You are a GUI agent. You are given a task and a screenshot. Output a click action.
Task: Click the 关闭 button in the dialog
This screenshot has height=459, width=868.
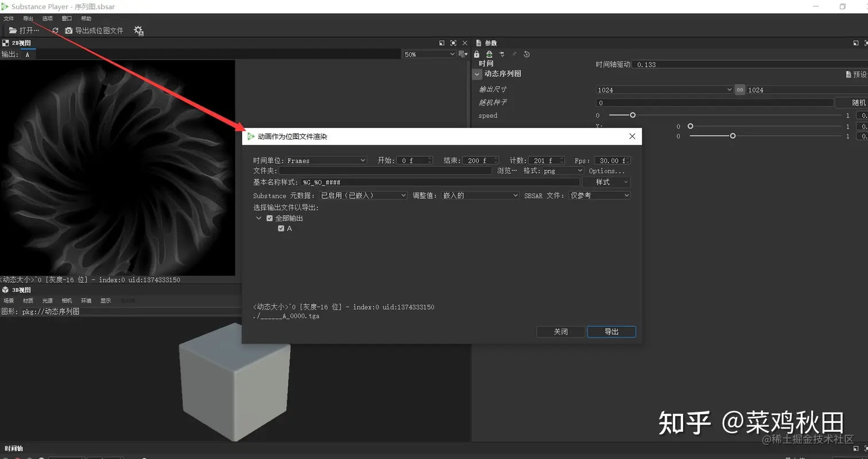pos(561,331)
